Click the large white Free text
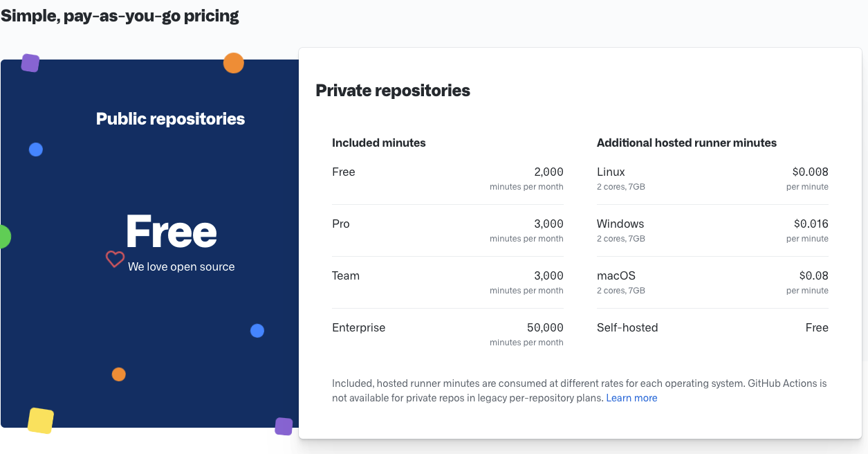This screenshot has height=454, width=868. [x=172, y=232]
